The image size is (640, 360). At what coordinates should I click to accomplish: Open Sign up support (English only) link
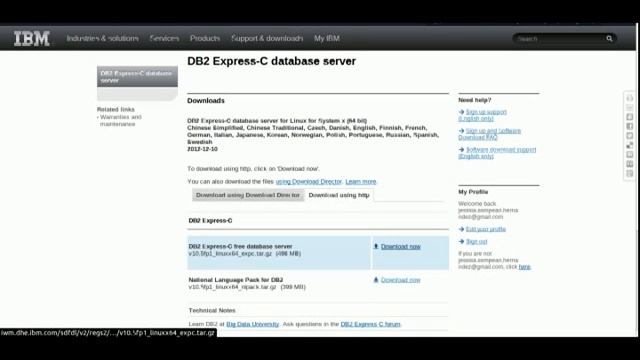point(482,115)
